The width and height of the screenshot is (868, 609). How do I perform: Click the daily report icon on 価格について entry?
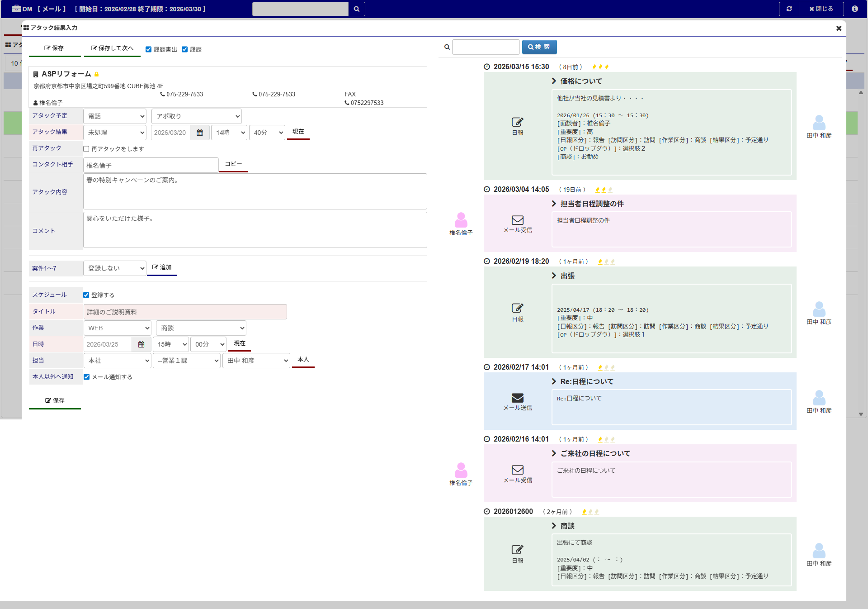pos(518,122)
